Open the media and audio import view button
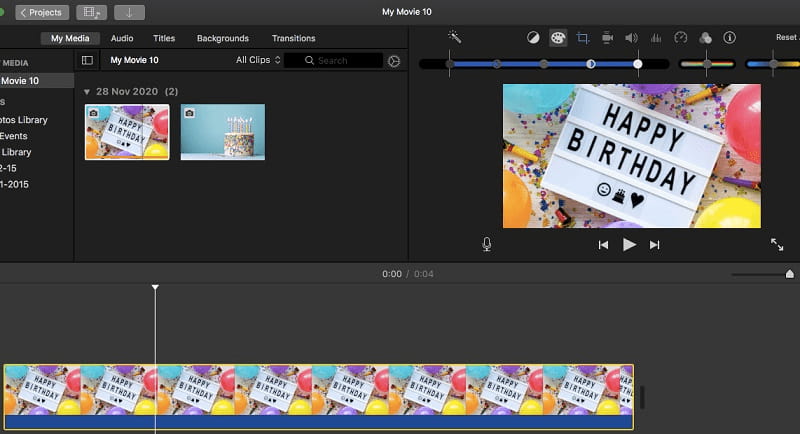Image resolution: width=800 pixels, height=434 pixels. click(x=91, y=12)
